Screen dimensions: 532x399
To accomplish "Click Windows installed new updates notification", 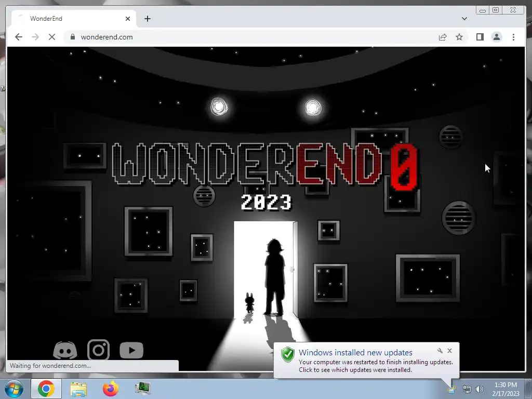I will click(366, 361).
